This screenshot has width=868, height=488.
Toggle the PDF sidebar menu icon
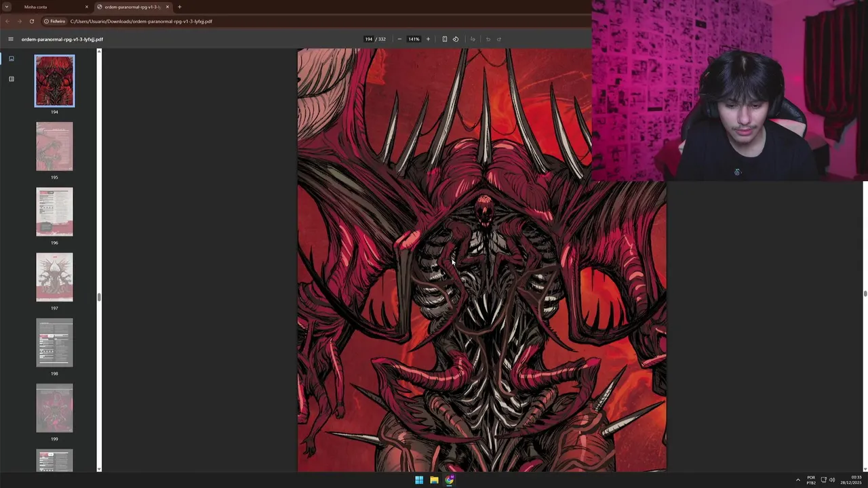tap(10, 39)
